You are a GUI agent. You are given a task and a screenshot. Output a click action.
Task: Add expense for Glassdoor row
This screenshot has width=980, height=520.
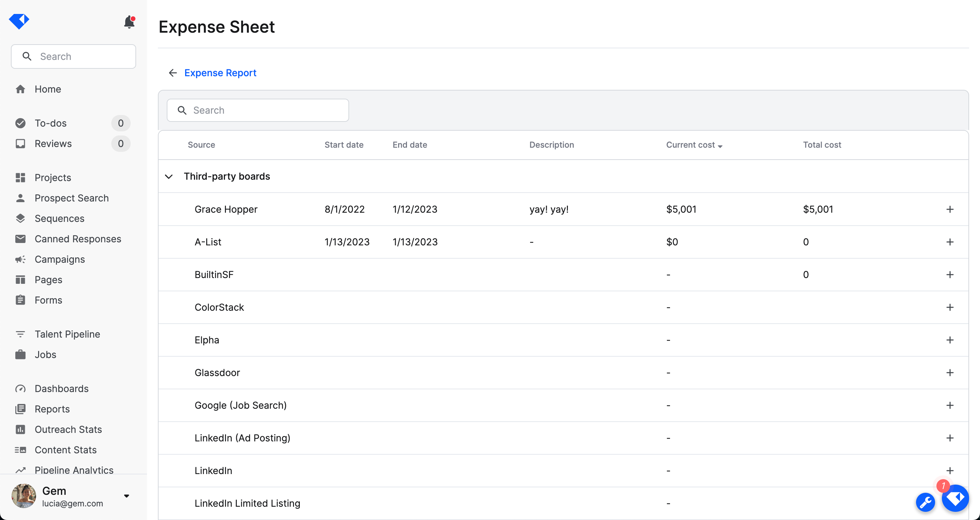click(950, 373)
